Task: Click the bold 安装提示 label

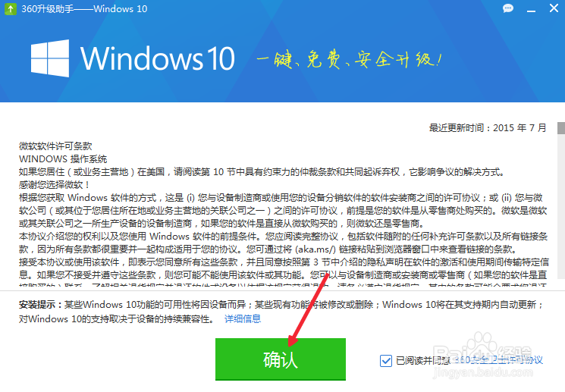Action: pos(42,305)
